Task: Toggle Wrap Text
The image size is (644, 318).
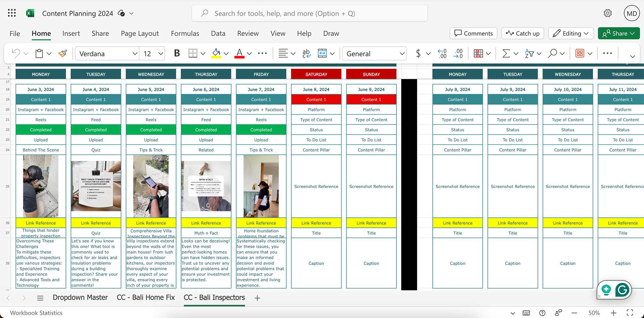Action: (x=306, y=53)
